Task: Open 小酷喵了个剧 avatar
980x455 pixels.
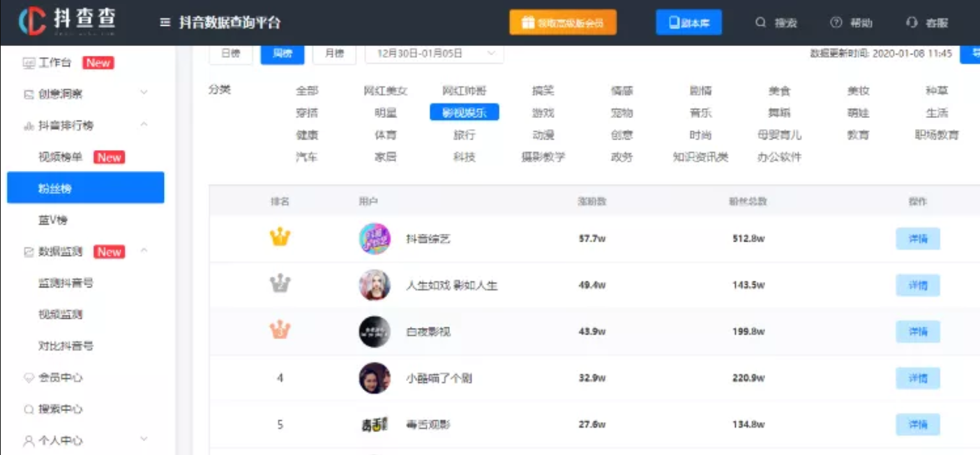Action: 375,378
